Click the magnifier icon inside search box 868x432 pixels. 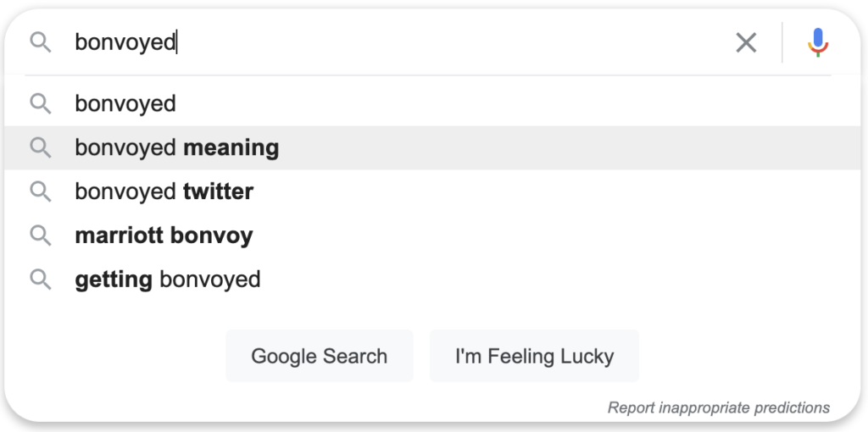coord(41,42)
